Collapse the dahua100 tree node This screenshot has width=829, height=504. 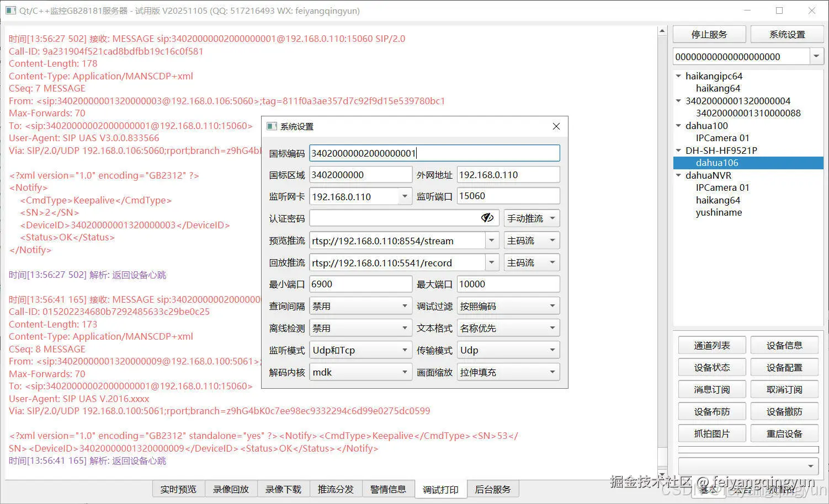coord(678,125)
